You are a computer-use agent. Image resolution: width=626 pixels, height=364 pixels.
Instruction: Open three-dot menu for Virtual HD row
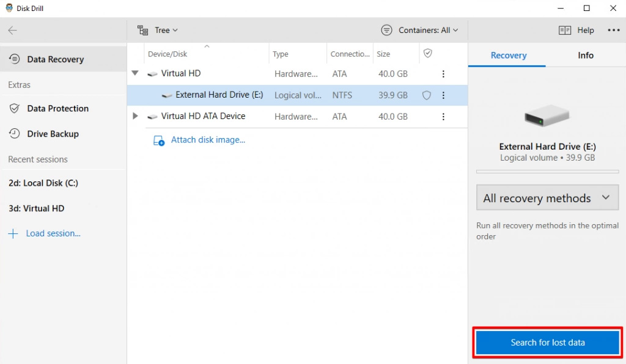[443, 74]
